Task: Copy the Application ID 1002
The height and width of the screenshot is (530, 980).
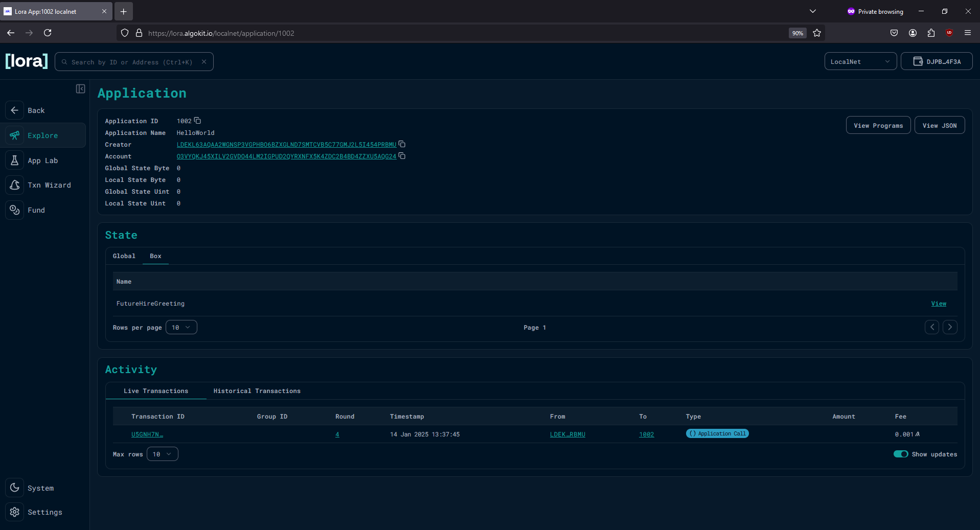Action: pyautogui.click(x=198, y=121)
